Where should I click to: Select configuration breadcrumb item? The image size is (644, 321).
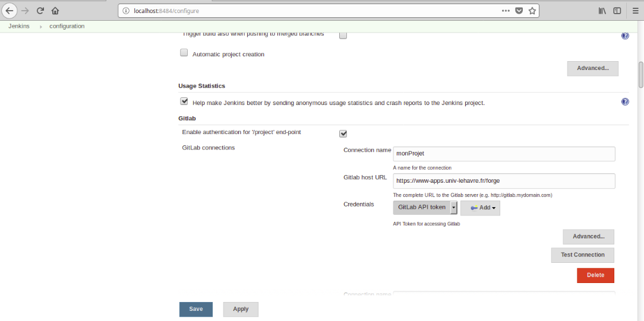[x=67, y=26]
